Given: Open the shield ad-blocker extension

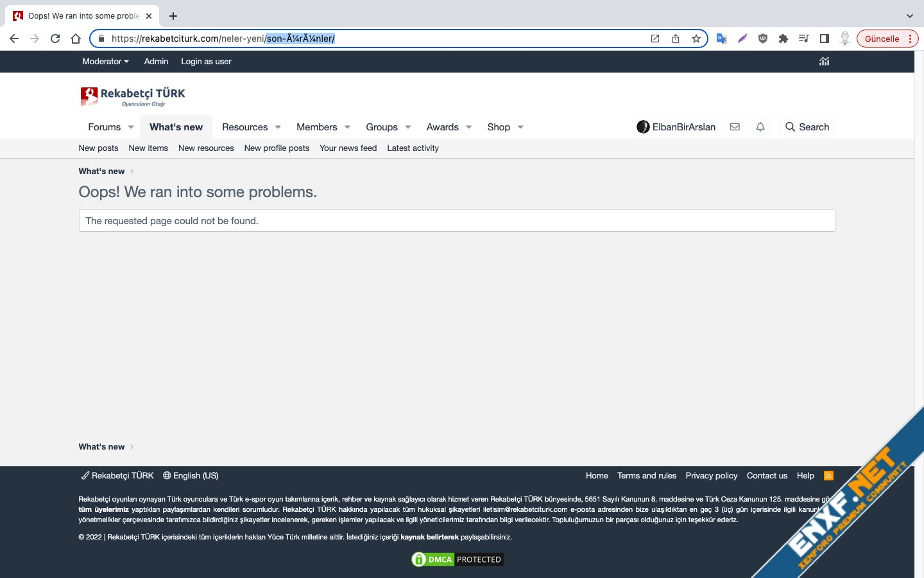Looking at the screenshot, I should [x=763, y=39].
